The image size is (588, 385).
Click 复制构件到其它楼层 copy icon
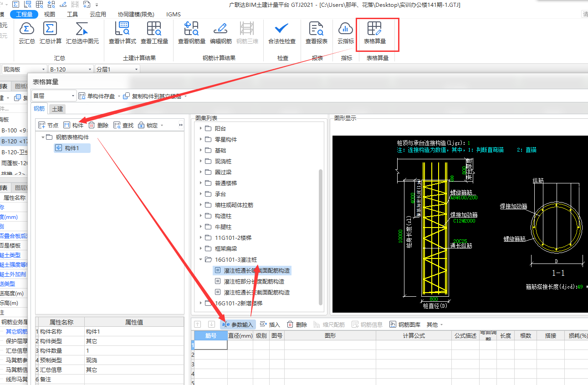[127, 96]
